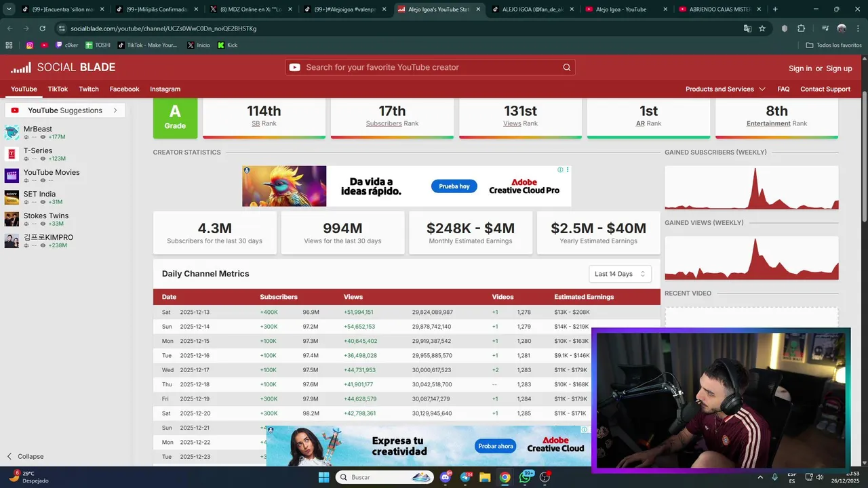Click the Windows Start button

pos(323,477)
